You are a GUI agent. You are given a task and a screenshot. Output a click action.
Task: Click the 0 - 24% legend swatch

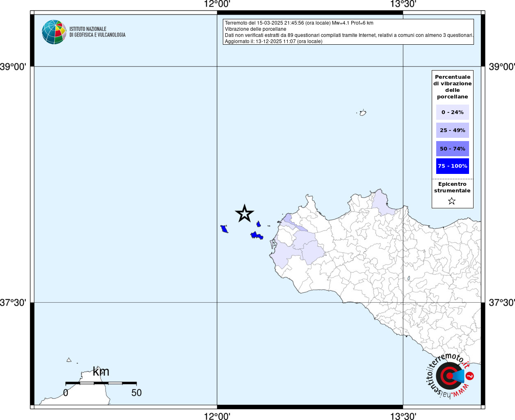(x=452, y=112)
